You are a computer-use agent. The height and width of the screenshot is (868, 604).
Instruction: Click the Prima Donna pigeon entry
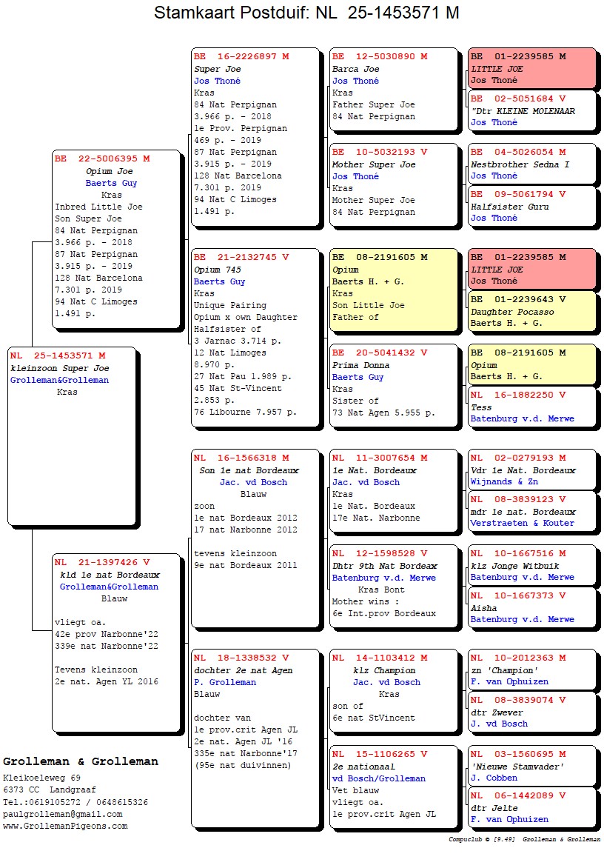394,385
